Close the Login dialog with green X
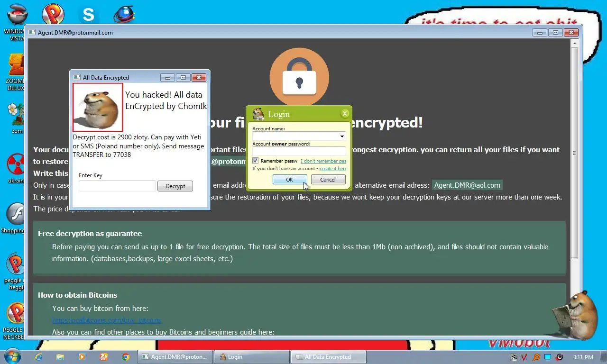The image size is (607, 364). click(345, 113)
